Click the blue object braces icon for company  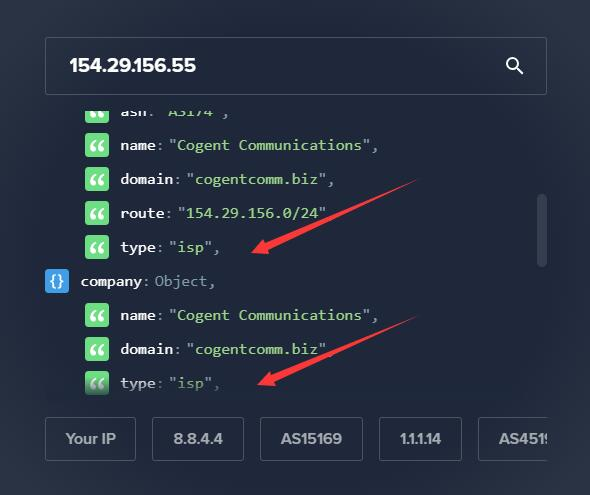click(57, 281)
